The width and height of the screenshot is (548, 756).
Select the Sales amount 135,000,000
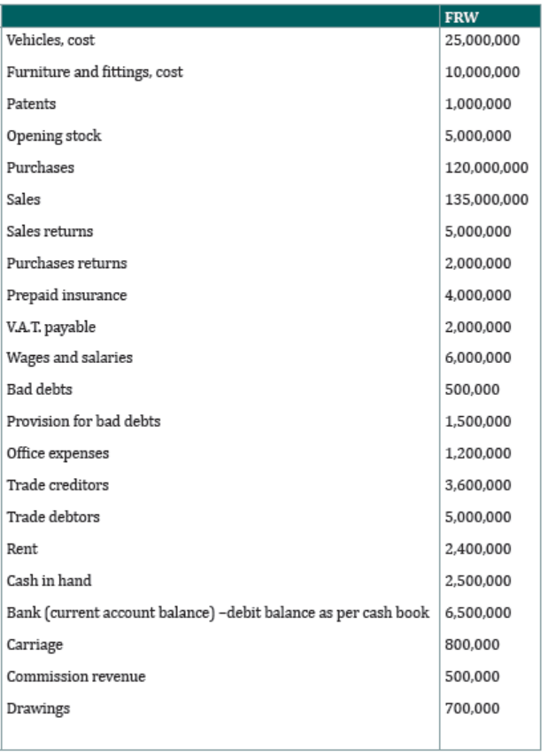coord(486,199)
